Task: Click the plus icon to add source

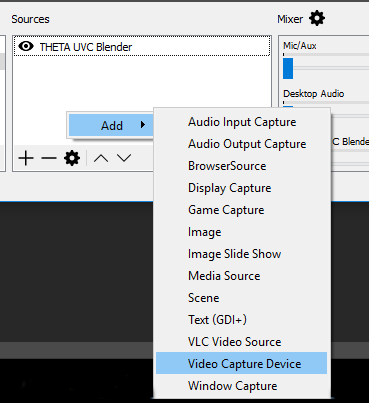Action: 26,158
